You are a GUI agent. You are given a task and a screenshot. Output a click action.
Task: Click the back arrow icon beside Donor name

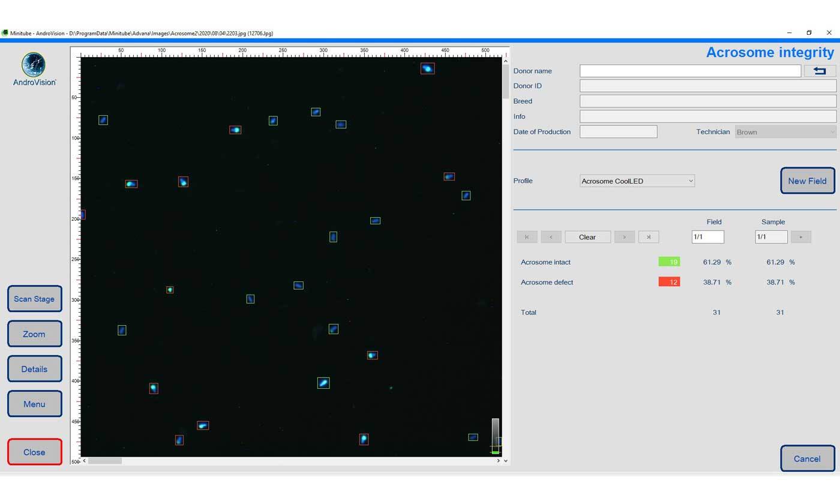pyautogui.click(x=820, y=71)
